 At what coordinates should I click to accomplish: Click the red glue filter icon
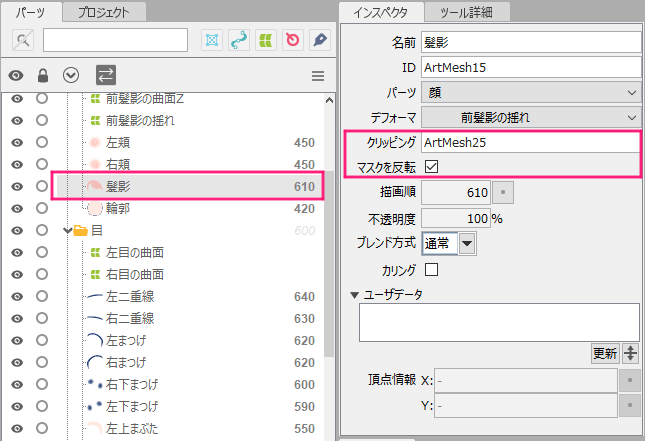293,40
